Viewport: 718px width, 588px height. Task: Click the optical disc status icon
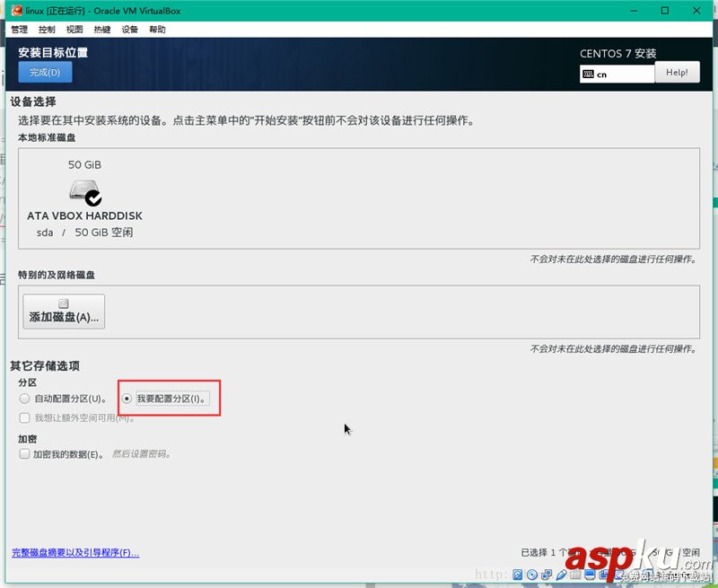532,575
